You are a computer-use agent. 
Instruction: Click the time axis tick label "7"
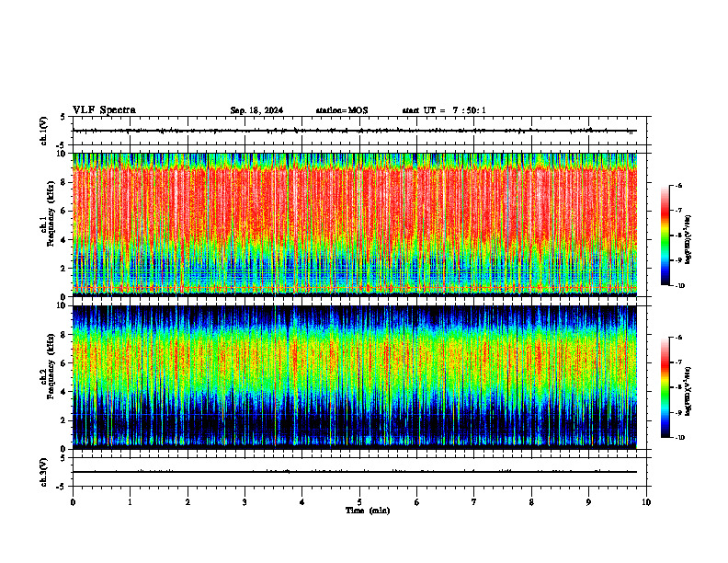click(474, 502)
